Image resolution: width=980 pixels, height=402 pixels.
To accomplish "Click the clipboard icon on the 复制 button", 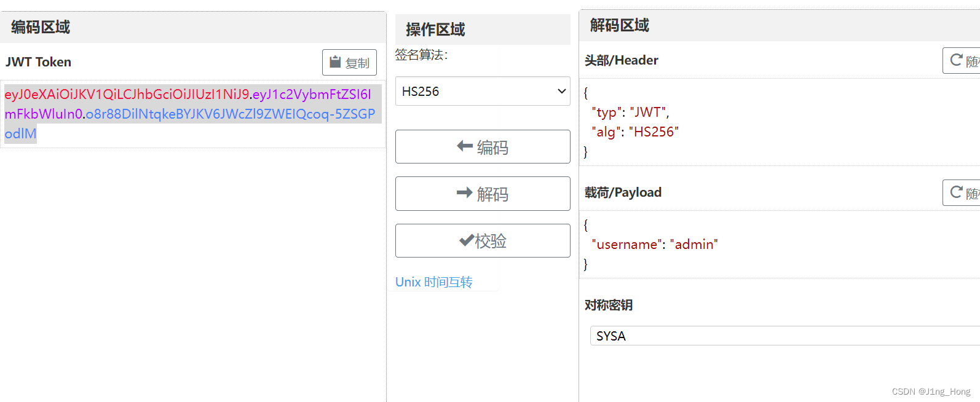I will 335,61.
